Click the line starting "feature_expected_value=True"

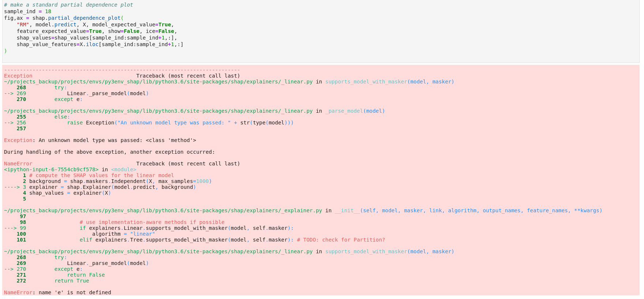(97, 31)
